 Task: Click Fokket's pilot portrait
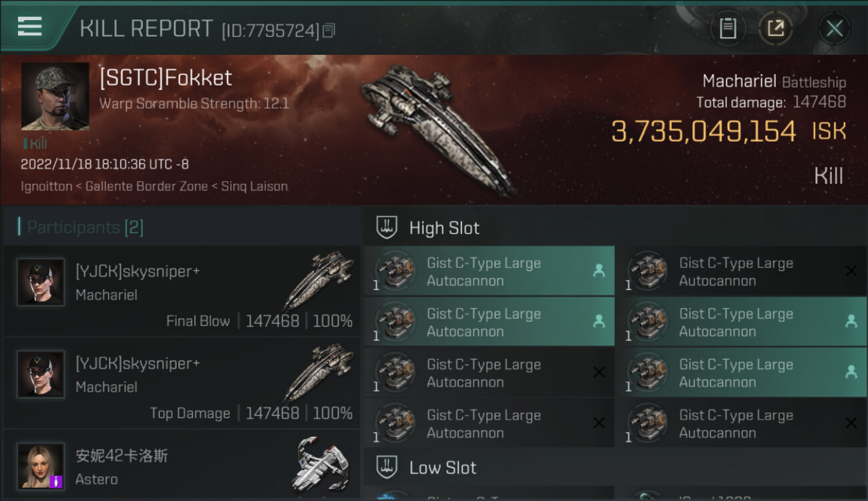click(x=55, y=96)
